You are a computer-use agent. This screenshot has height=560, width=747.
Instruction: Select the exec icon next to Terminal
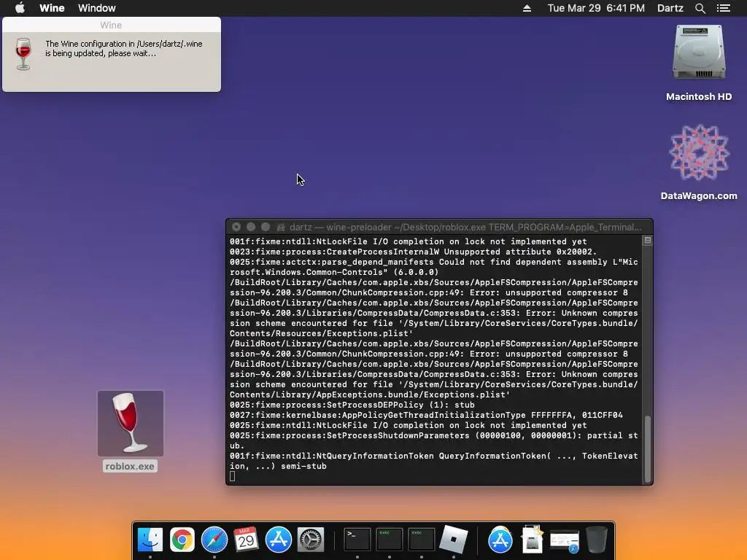(x=390, y=540)
